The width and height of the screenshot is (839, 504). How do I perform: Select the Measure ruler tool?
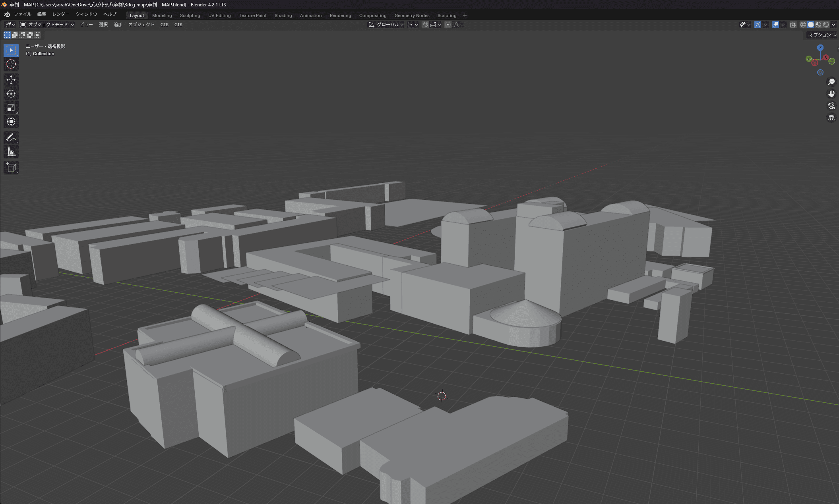pos(11,152)
